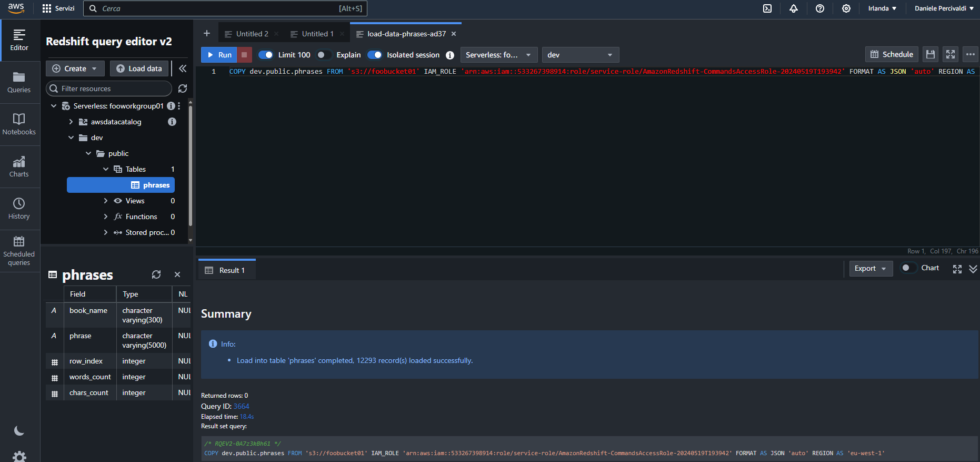
Task: Open the elapsed time 18.4s link
Action: [x=247, y=417]
